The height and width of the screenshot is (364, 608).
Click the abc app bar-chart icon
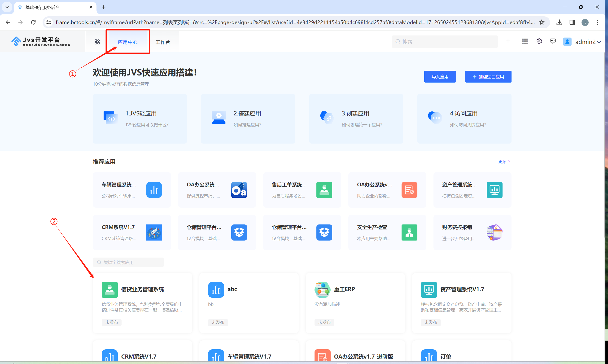(216, 290)
